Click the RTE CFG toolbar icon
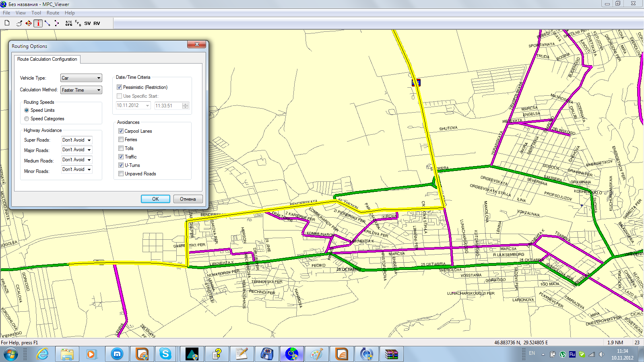This screenshot has width=644, height=362. pyautogui.click(x=69, y=23)
